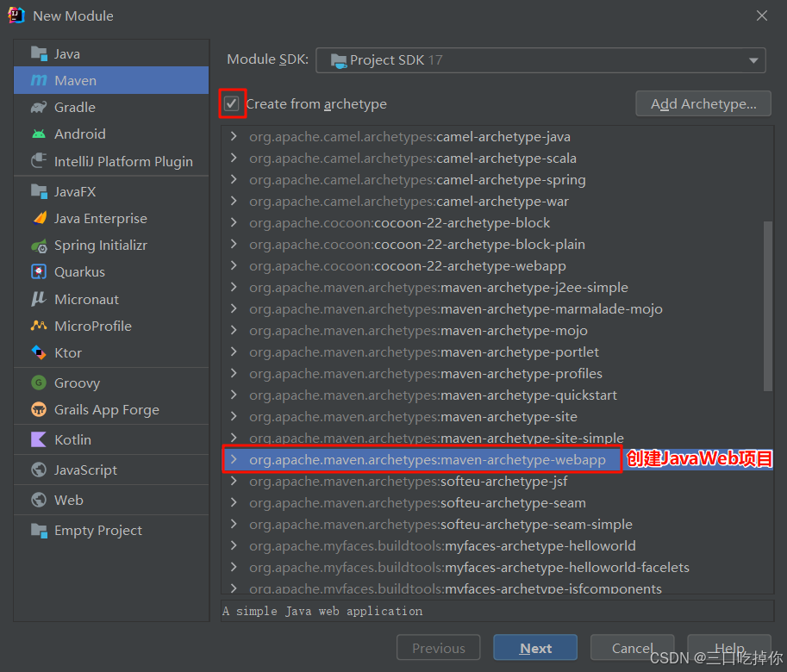
Task: Click the Empty Project folder icon
Action: point(39,530)
